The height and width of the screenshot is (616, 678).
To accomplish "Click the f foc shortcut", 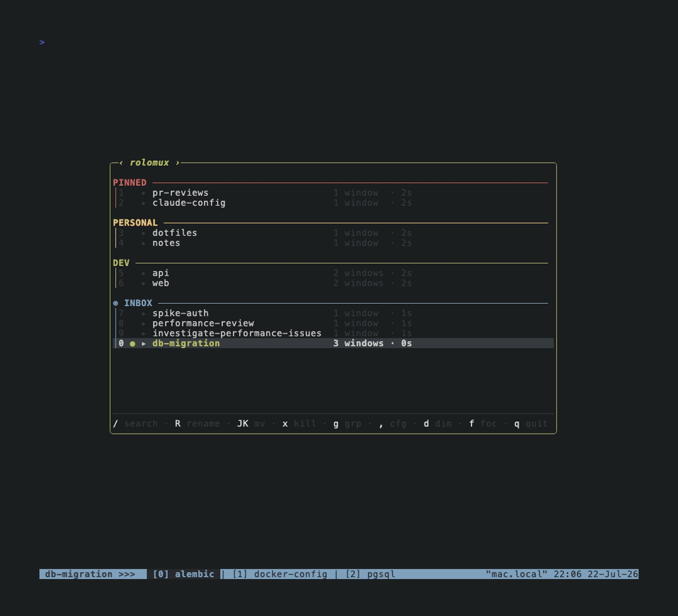I will [483, 424].
